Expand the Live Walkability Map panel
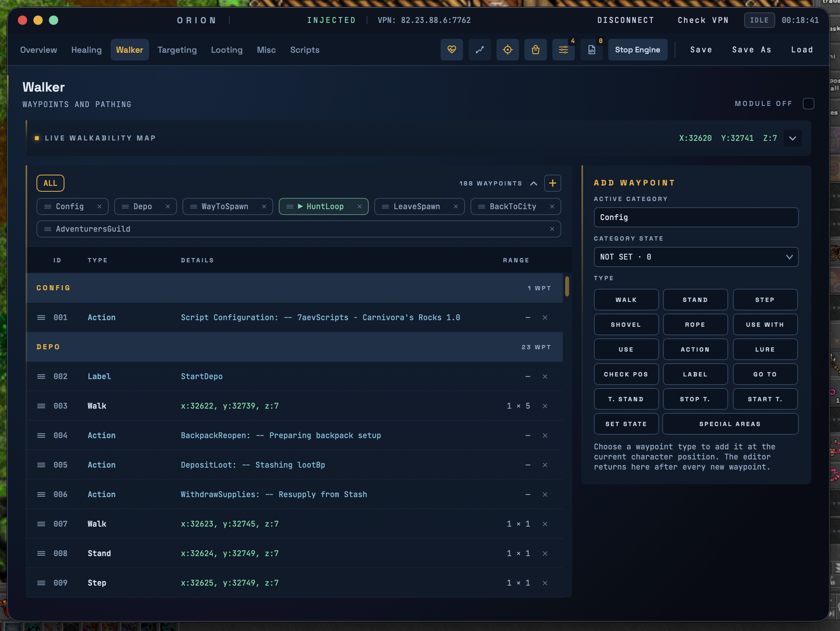 tap(793, 138)
